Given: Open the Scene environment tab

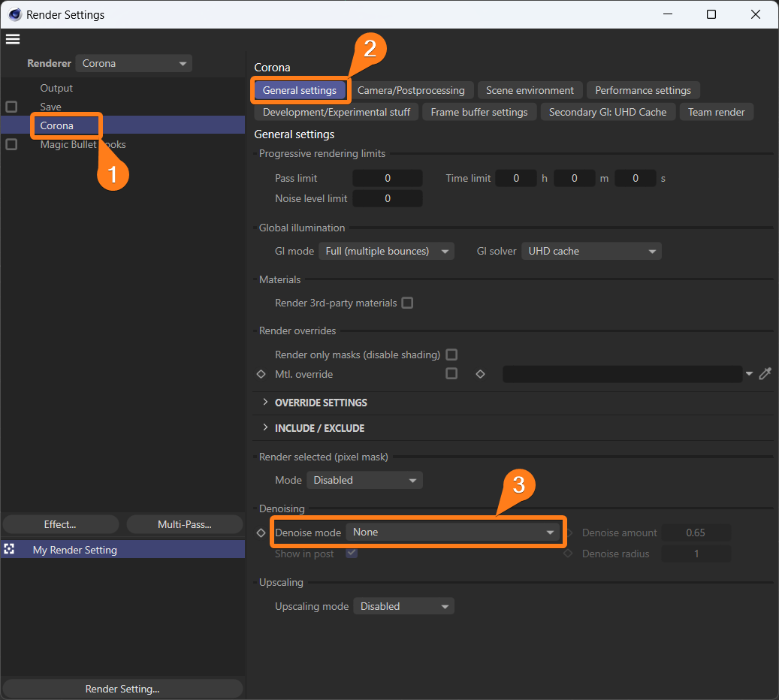Looking at the screenshot, I should pos(530,90).
